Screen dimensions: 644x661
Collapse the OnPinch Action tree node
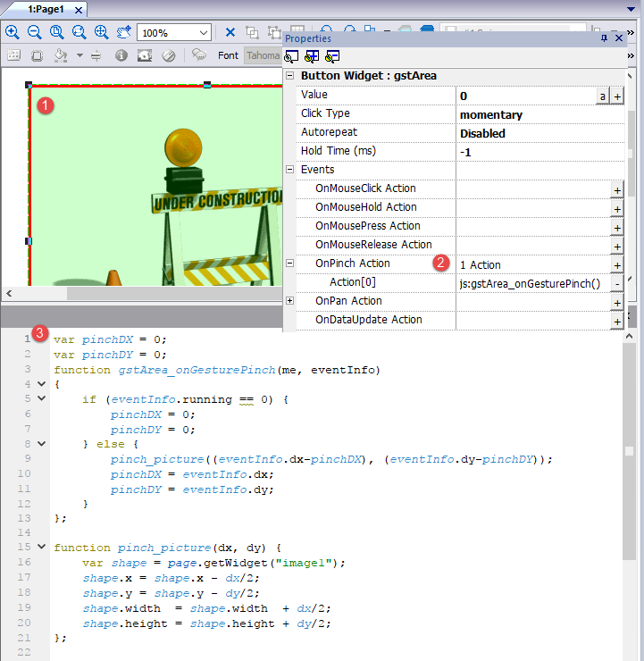tap(289, 264)
